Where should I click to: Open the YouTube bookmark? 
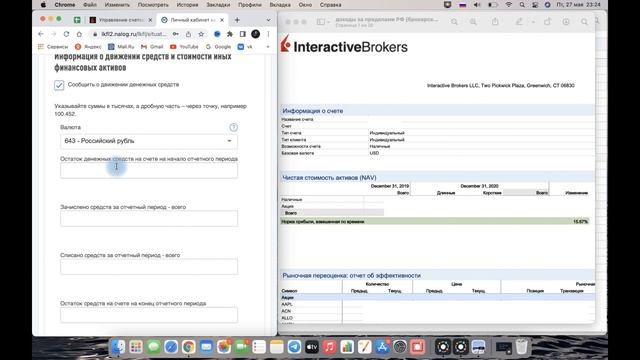[184, 47]
